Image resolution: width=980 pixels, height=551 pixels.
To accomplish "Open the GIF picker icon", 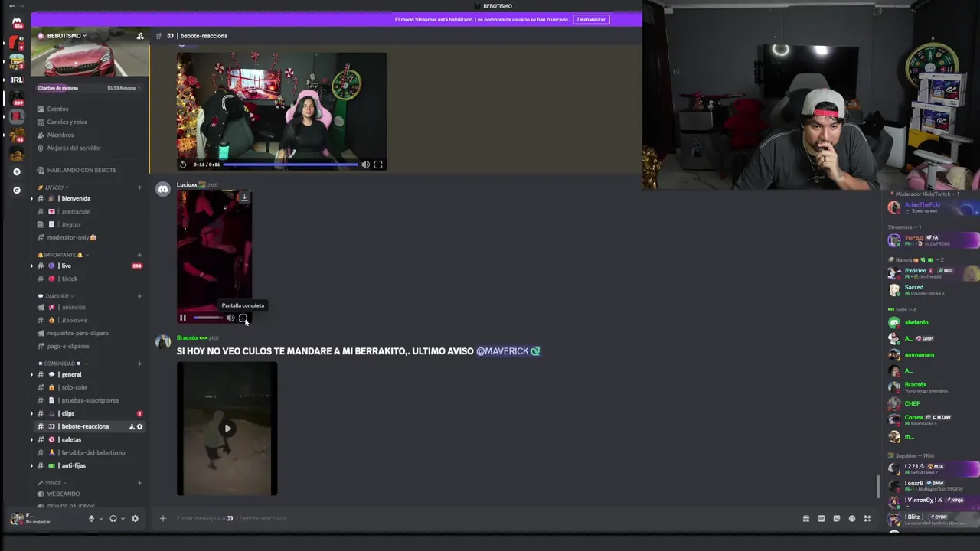I will click(821, 518).
